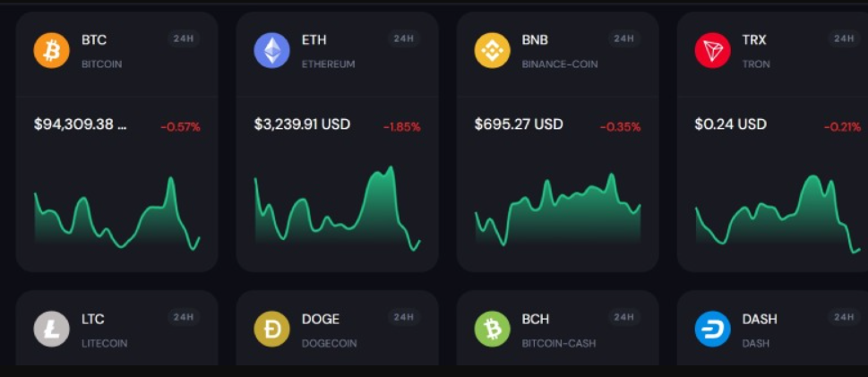868x377 pixels.
Task: Click the BNB -0.35% change value
Action: (x=620, y=127)
